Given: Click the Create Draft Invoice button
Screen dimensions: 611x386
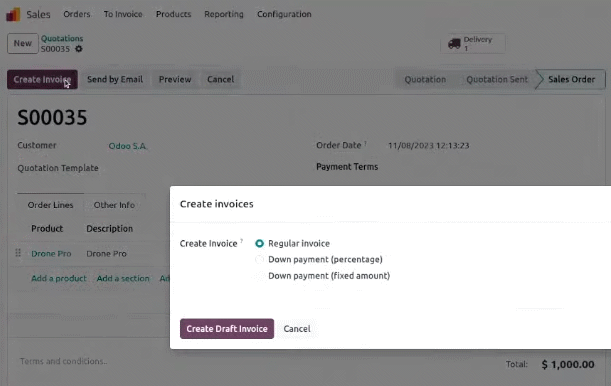Looking at the screenshot, I should pos(227,329).
